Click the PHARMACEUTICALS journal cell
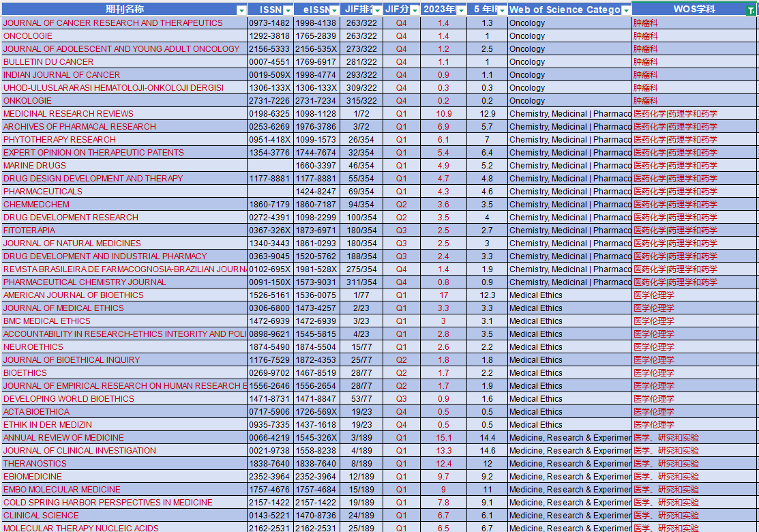The image size is (759, 532). pos(124,191)
